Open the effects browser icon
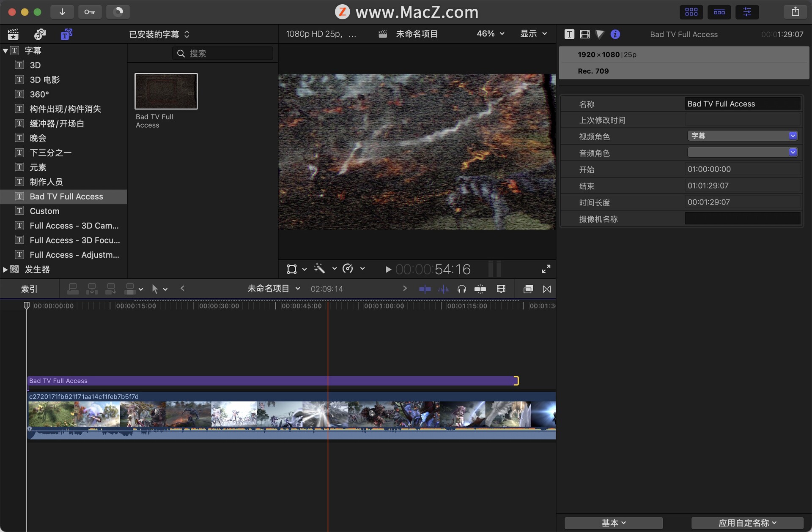This screenshot has height=532, width=812. coord(528,289)
